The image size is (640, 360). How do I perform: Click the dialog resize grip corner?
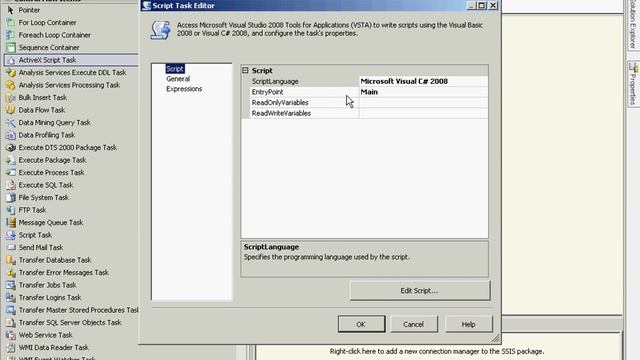[x=496, y=338]
